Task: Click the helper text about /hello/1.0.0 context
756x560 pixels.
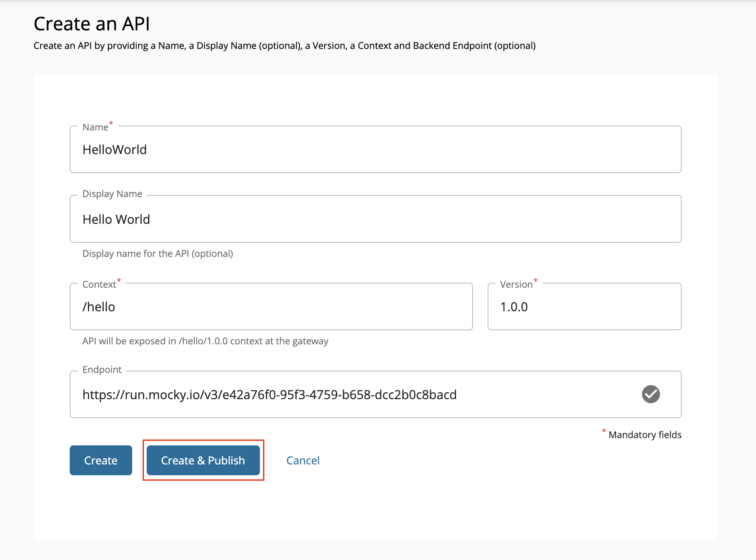Action: [205, 341]
